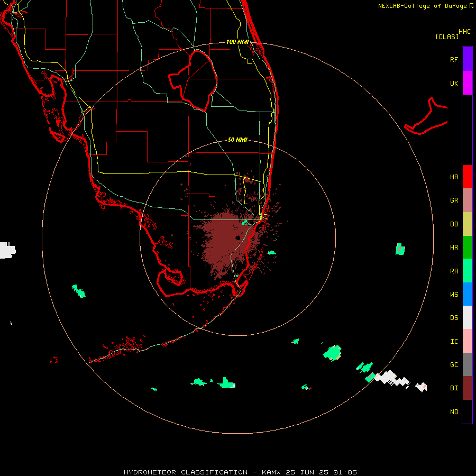This screenshot has width=476, height=476.
Task: Select the yellow BD legend swatch
Action: pos(467,224)
